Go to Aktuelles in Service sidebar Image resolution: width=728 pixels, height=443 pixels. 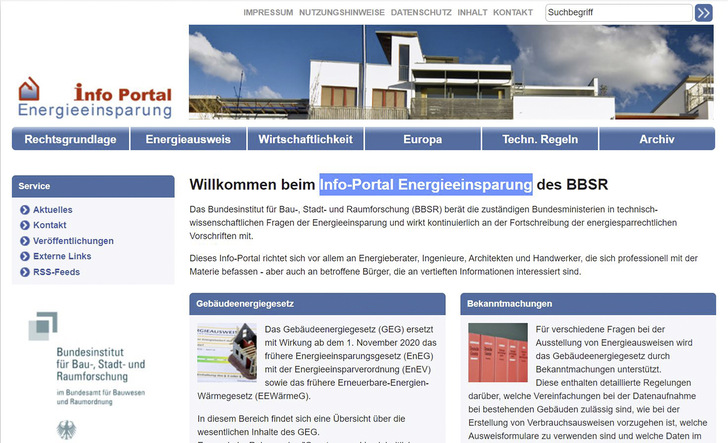point(52,210)
